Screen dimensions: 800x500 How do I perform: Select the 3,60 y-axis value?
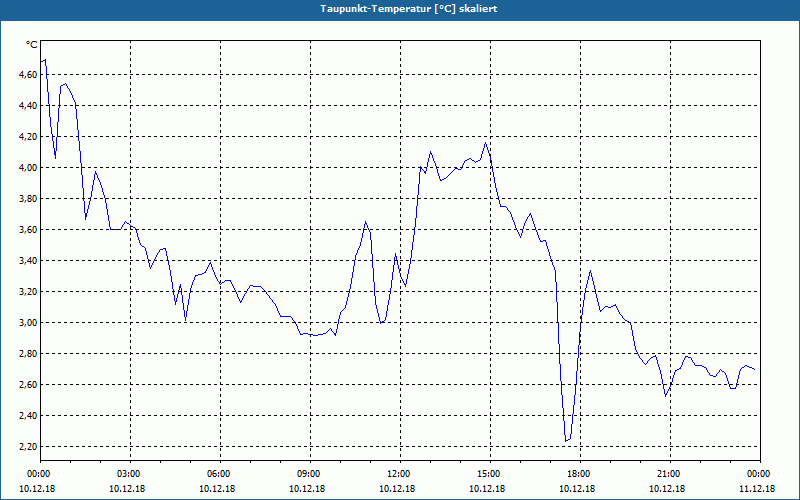pos(28,230)
